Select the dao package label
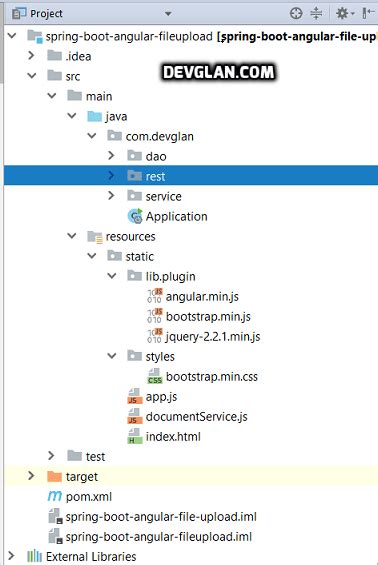The image size is (378, 565). point(156,156)
